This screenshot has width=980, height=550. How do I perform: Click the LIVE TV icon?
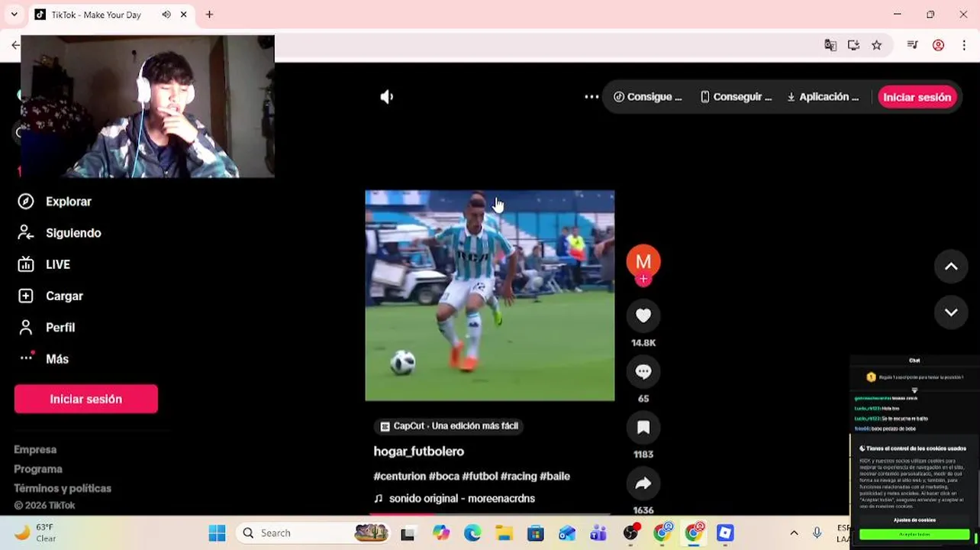26,264
